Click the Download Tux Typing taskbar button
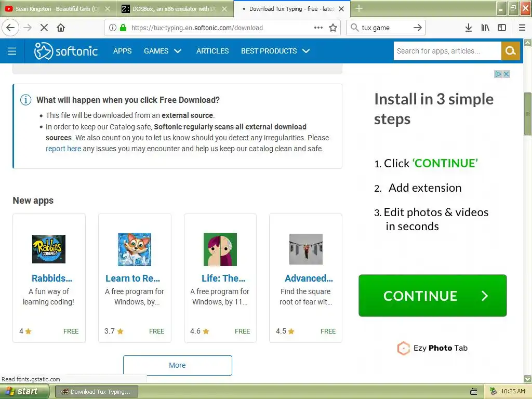 click(97, 392)
